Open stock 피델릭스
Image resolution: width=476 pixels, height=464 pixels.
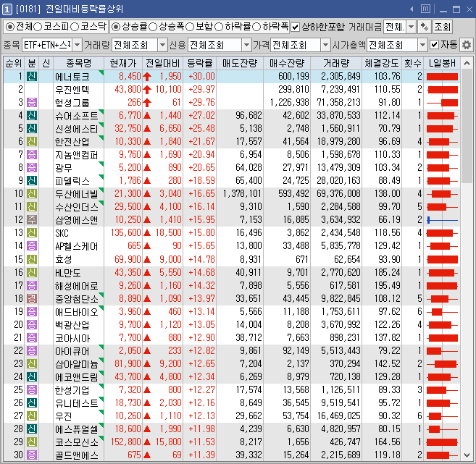point(72,181)
